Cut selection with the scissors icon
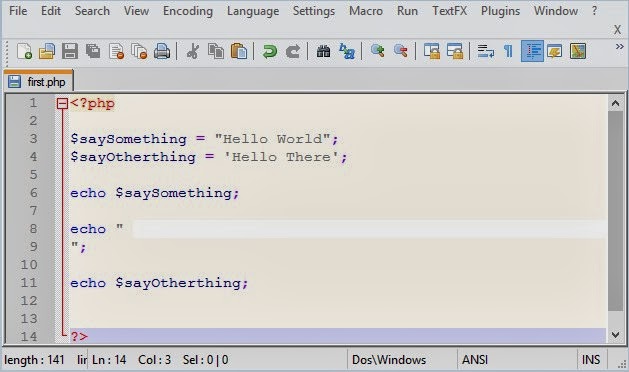The image size is (629, 372). tap(193, 51)
